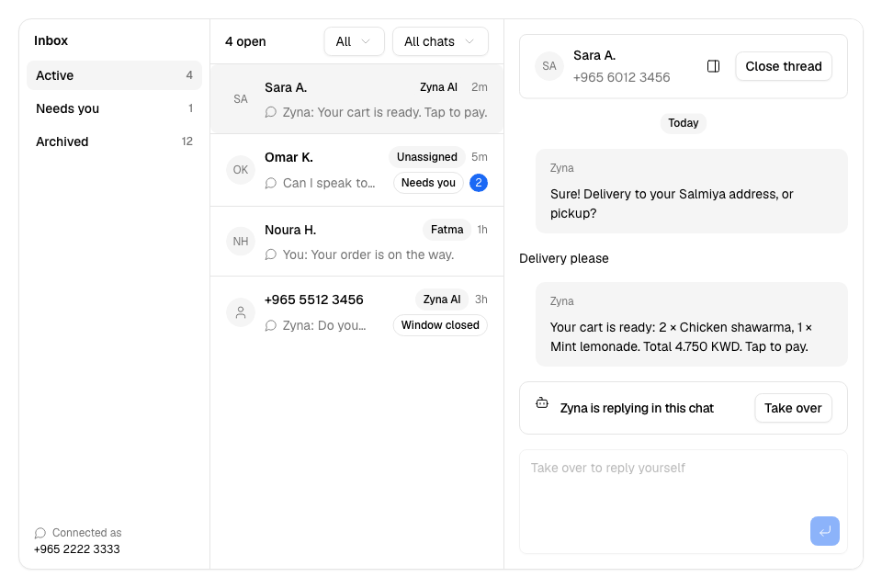Viewport: 882px width, 588px height.
Task: Click the SA avatar in Sara A. chat row
Action: 241,99
